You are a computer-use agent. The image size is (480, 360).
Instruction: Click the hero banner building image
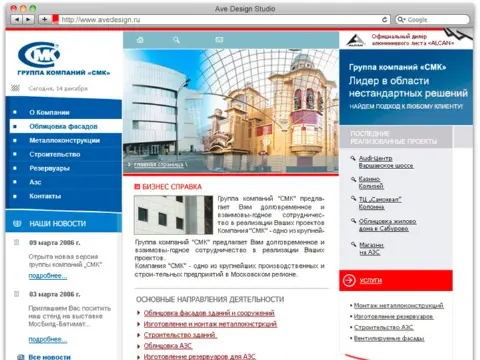point(231,111)
